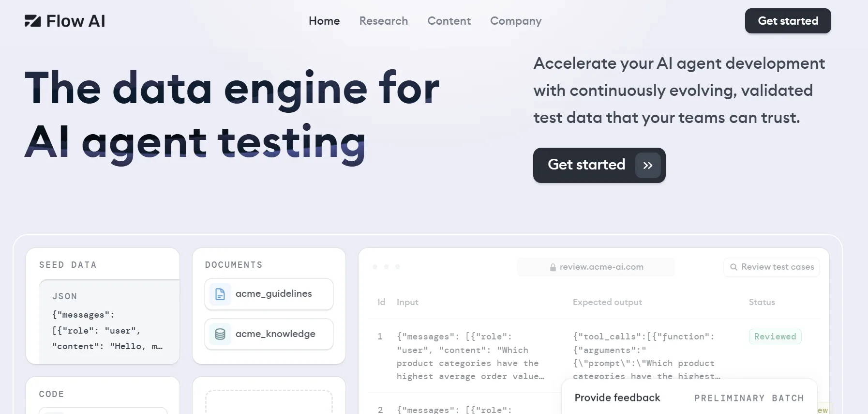Open the Company navigation item
The height and width of the screenshot is (414, 868).
(516, 21)
